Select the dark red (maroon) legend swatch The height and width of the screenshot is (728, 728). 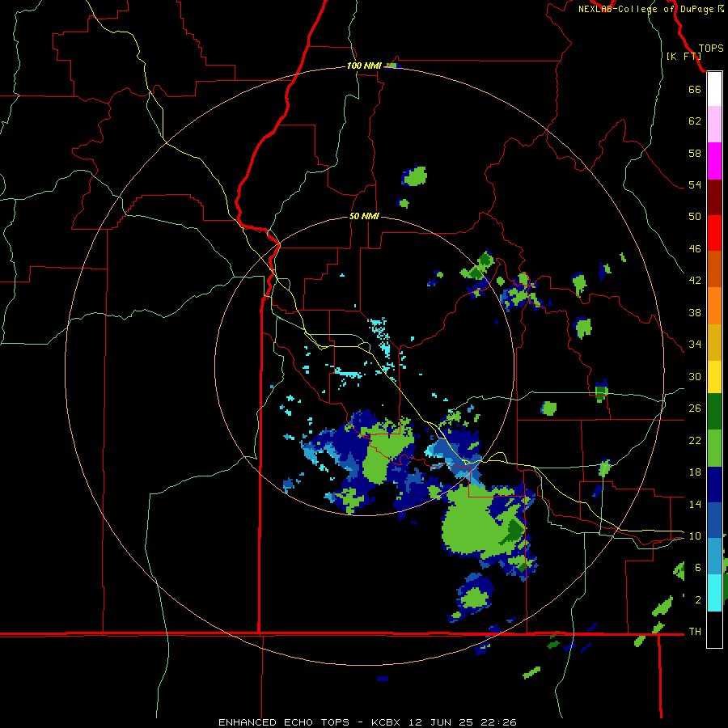714,197
